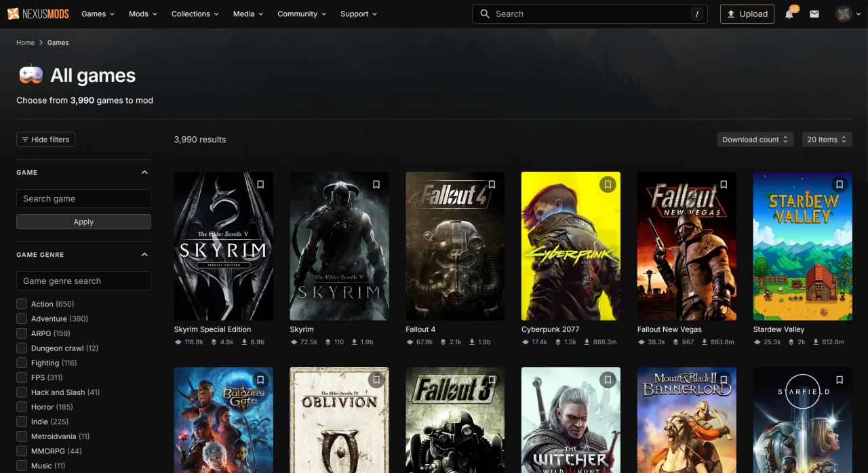The height and width of the screenshot is (473, 868).
Task: Tick the Action genre checkbox
Action: pos(22,304)
